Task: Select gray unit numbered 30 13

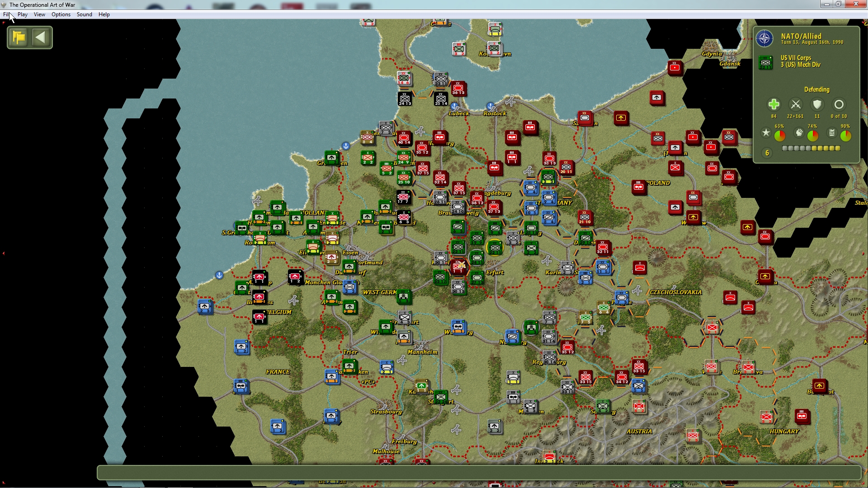Action: coord(458,287)
